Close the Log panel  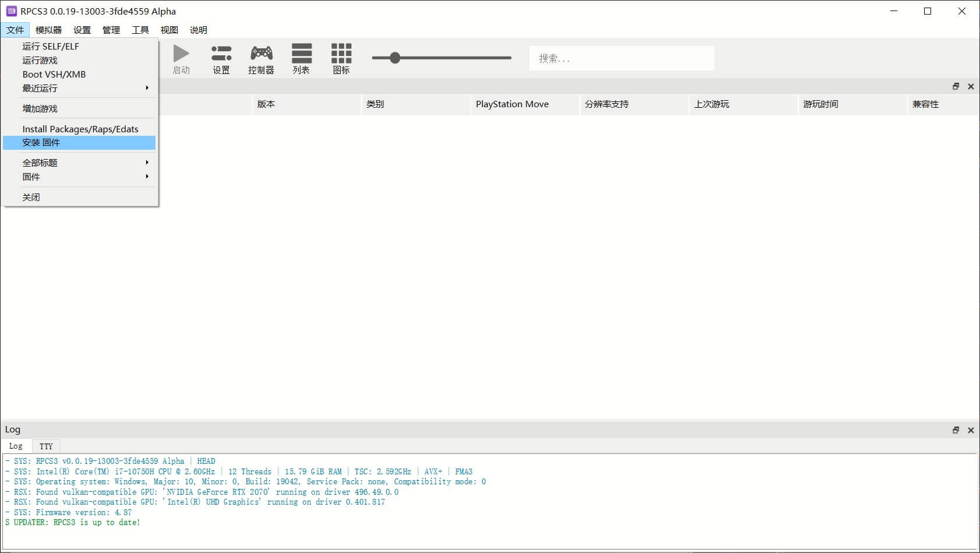point(971,430)
